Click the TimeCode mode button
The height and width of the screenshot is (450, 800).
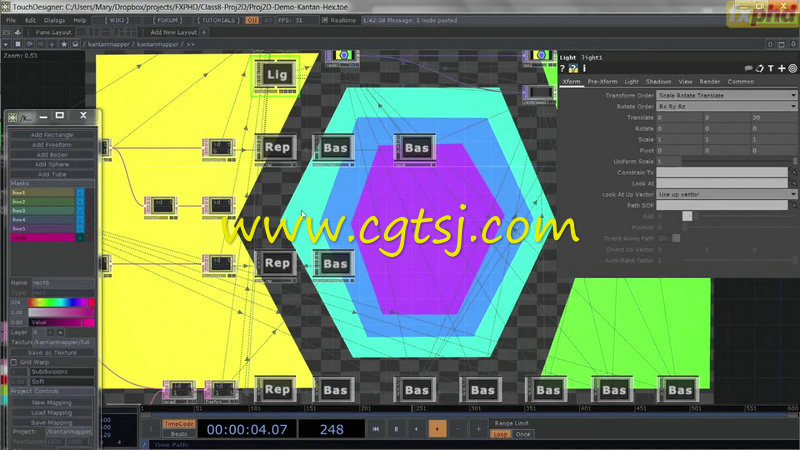179,424
